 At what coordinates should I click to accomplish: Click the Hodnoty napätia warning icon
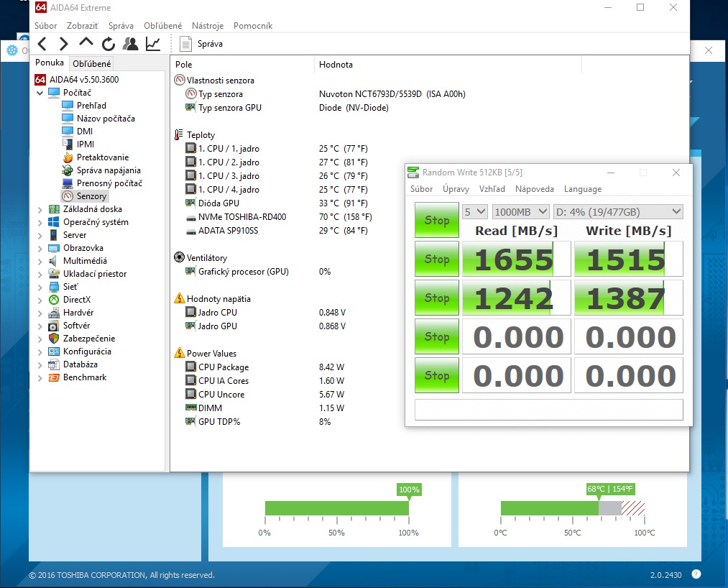coord(179,298)
